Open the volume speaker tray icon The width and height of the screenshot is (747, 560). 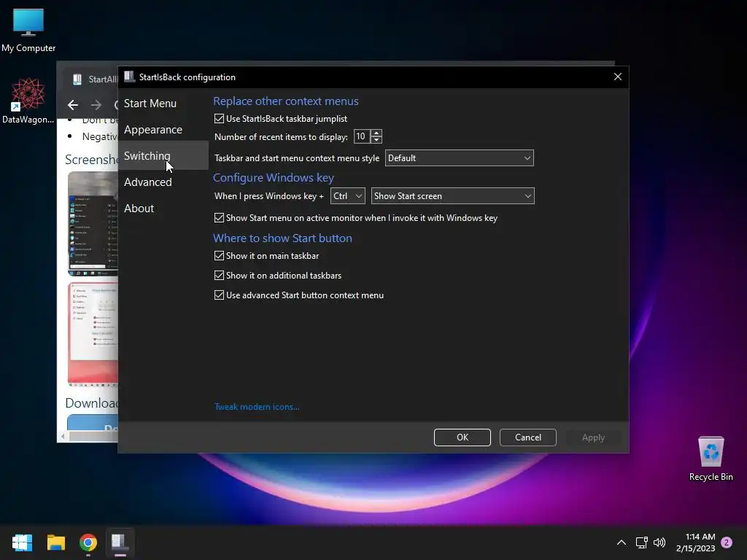[659, 542]
